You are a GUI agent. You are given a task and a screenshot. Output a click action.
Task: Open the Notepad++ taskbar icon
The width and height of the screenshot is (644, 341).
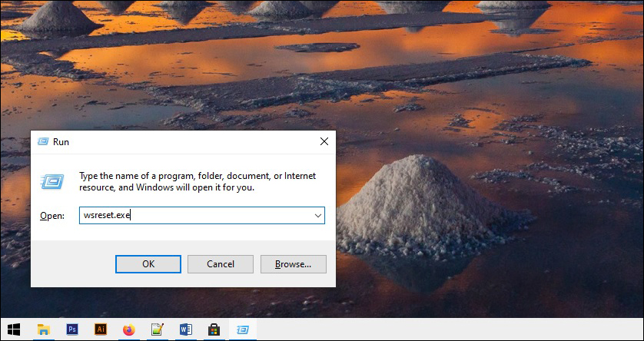pyautogui.click(x=157, y=329)
